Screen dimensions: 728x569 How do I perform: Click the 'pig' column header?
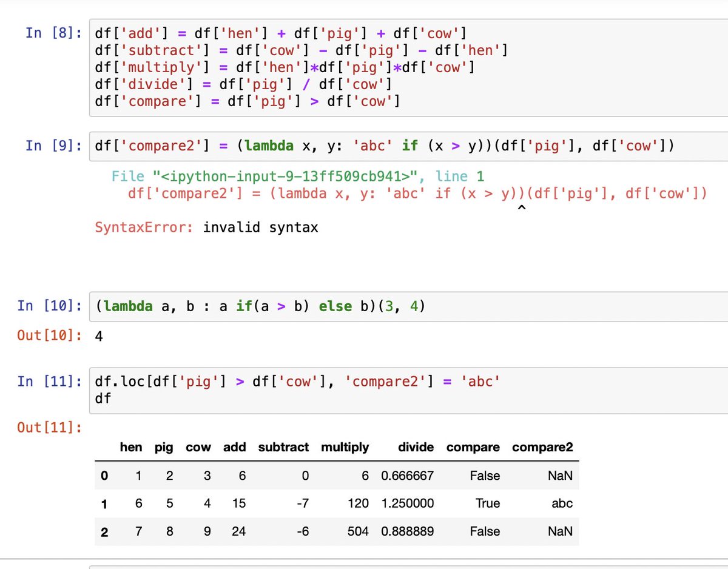coord(164,448)
